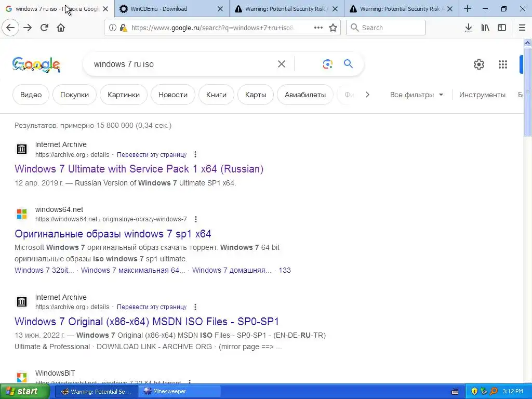
Task: Reload the current page
Action: click(44, 28)
